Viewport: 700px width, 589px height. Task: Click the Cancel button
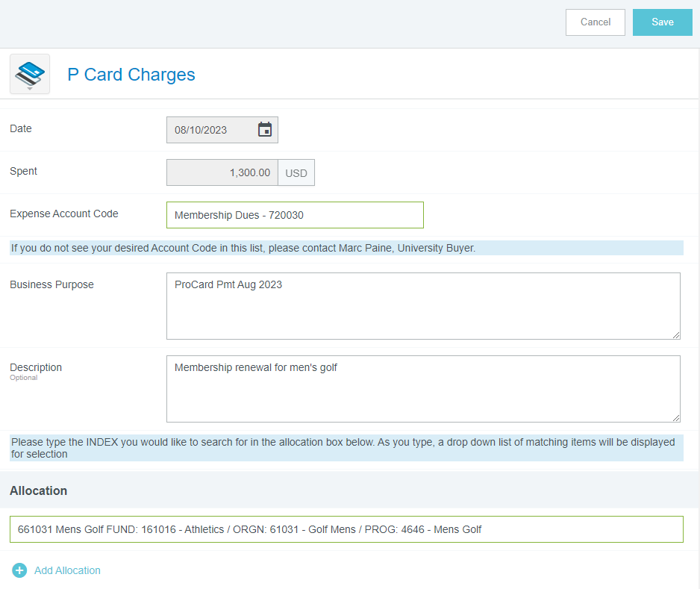pos(595,22)
